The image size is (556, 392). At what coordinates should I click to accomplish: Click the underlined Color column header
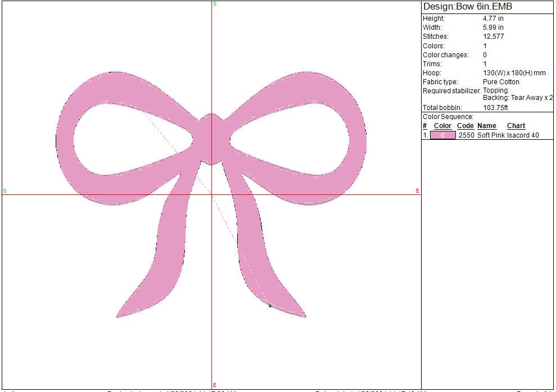(442, 126)
